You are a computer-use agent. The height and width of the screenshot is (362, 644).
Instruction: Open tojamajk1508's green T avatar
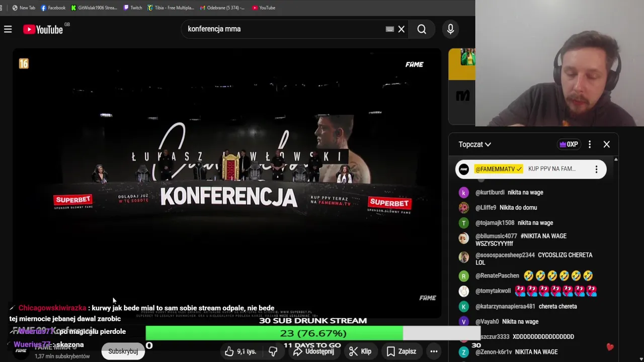[464, 223]
